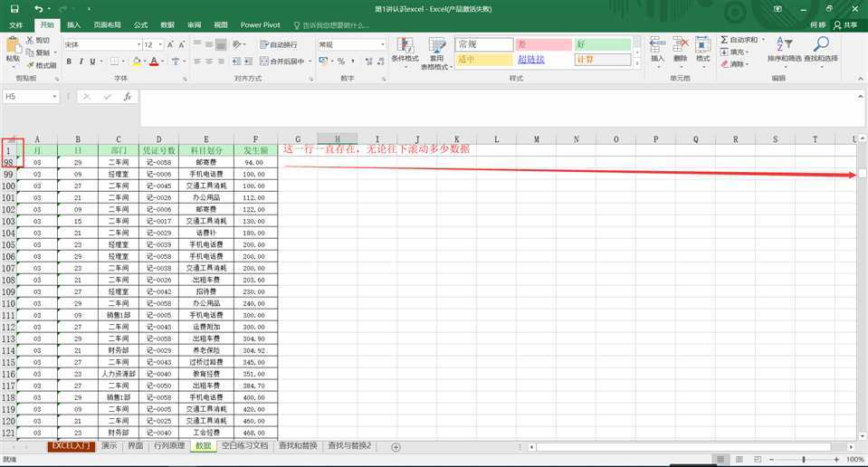
Task: Click the Increase Decimal icon
Action: (x=368, y=62)
